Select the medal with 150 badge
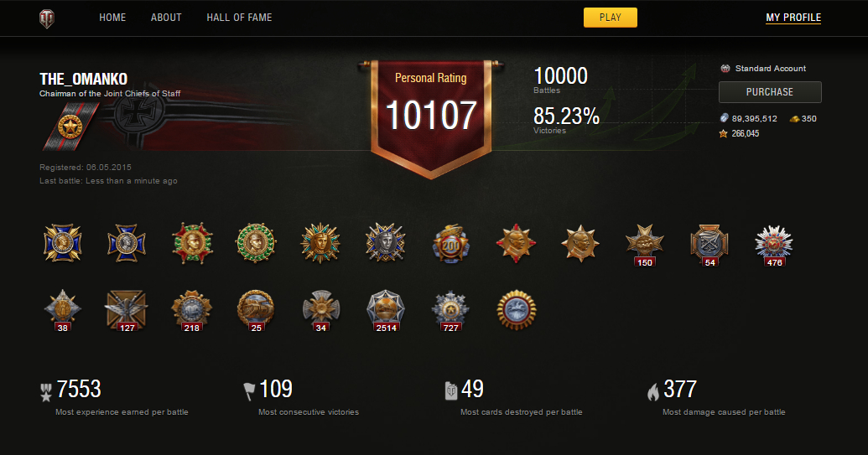Screen dimensions: 868x455 pyautogui.click(x=644, y=245)
